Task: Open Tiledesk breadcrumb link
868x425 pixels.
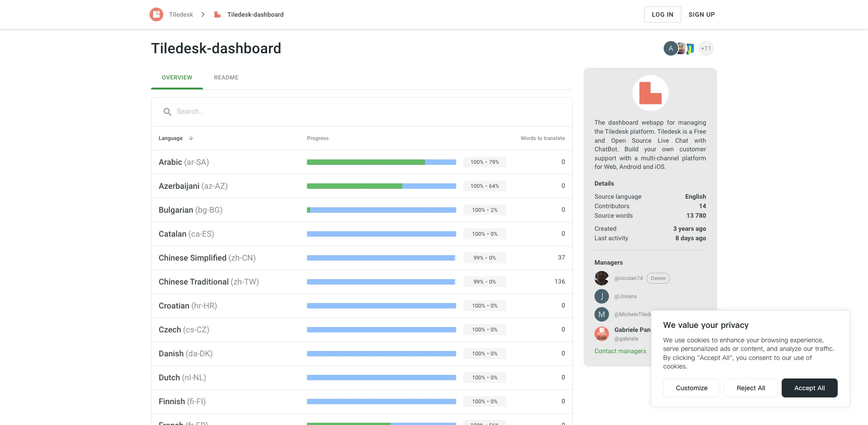Action: coord(181,14)
